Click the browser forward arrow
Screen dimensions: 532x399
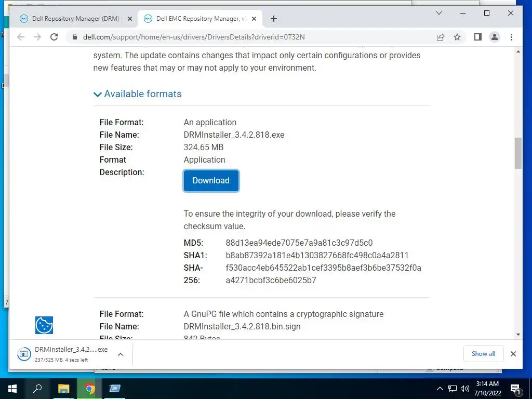37,37
